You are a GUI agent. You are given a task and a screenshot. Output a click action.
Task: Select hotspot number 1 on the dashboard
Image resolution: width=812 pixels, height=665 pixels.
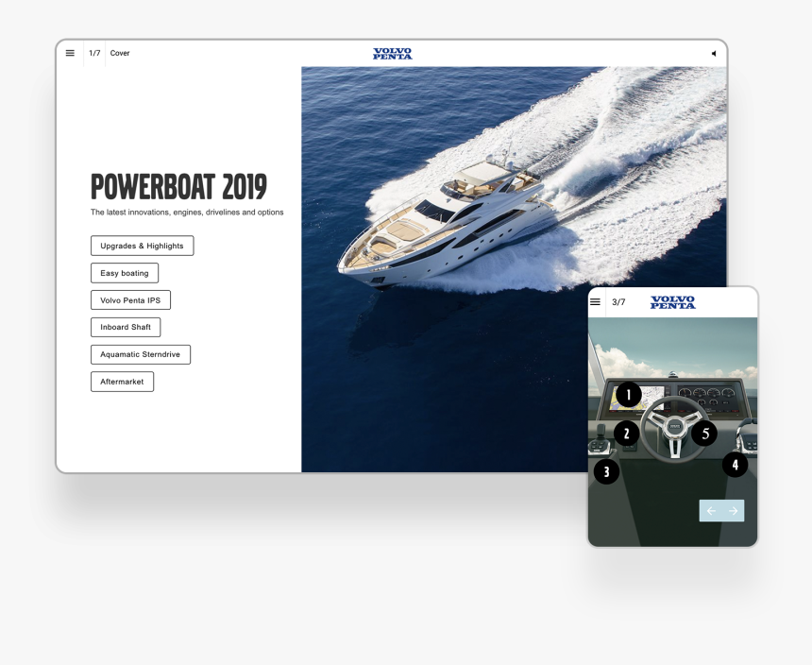(x=629, y=395)
